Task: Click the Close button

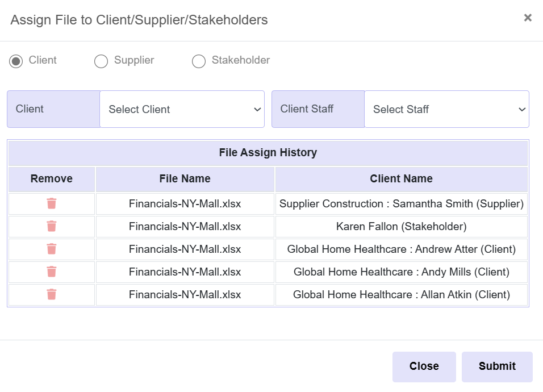Action: [x=424, y=366]
